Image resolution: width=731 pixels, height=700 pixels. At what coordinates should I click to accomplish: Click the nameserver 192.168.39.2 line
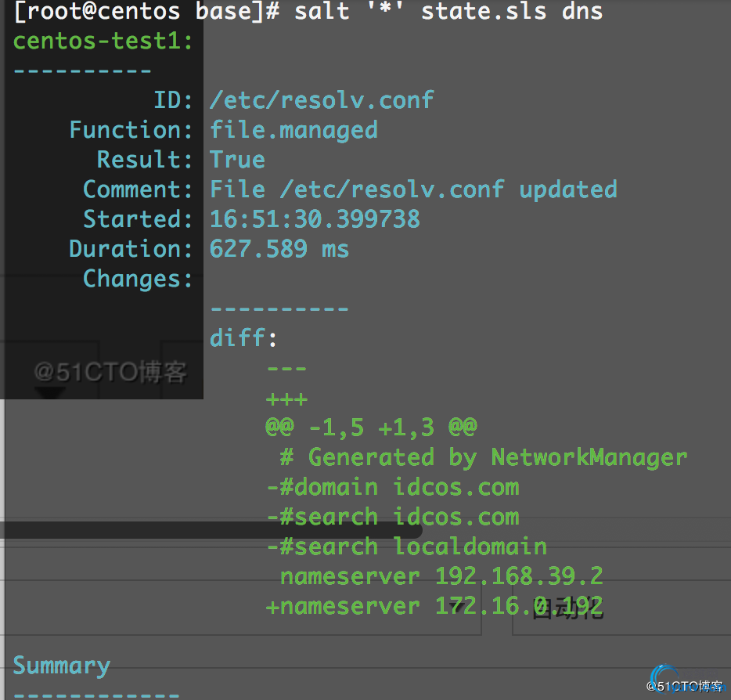pyautogui.click(x=441, y=576)
